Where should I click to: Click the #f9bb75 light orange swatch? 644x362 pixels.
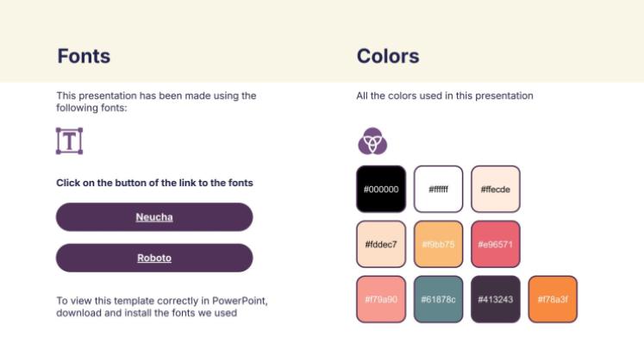438,244
